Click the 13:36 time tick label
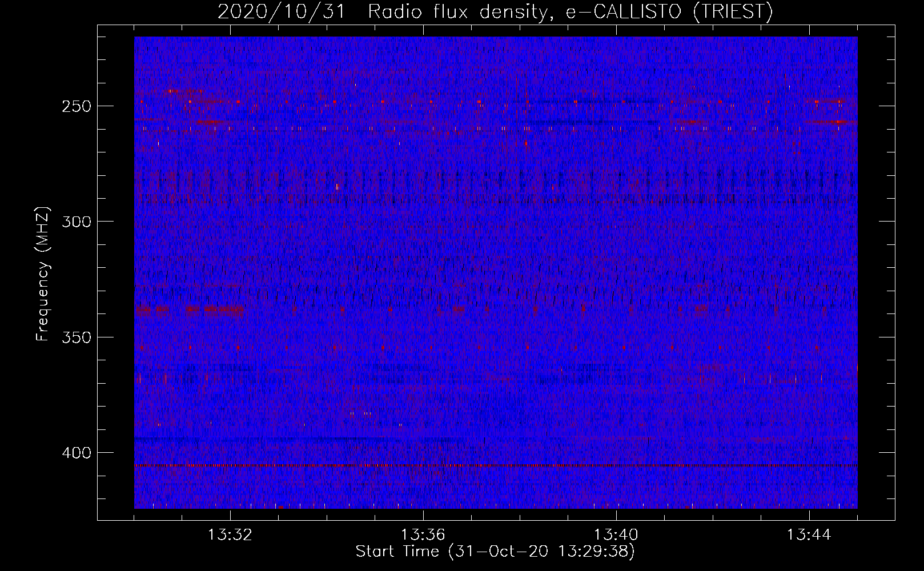 point(423,535)
